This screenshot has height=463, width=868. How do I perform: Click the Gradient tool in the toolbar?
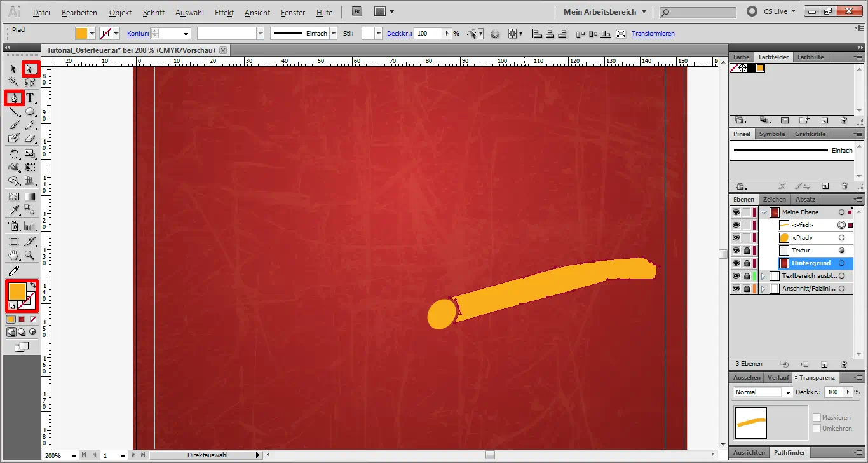tap(31, 196)
